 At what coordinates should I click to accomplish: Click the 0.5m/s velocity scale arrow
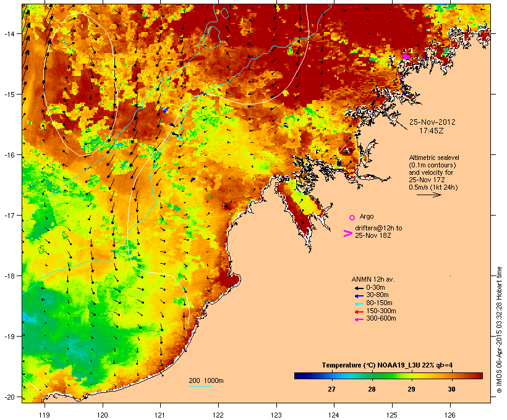coord(428,195)
